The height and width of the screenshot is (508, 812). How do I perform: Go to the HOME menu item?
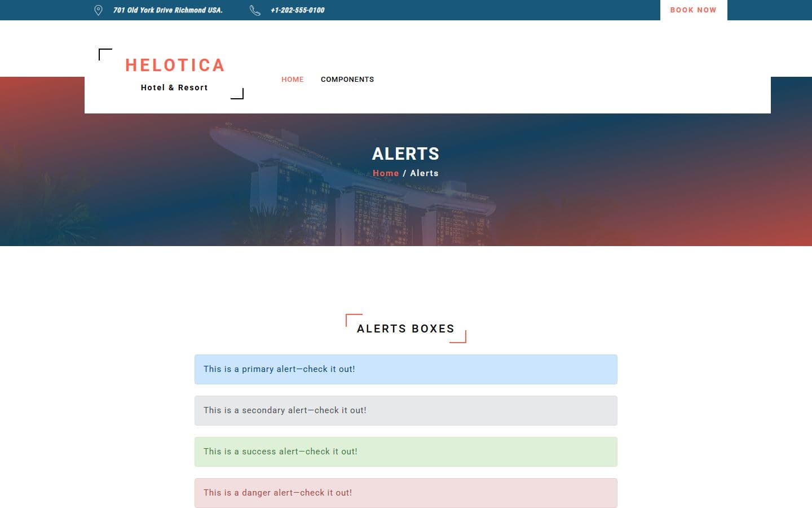(x=293, y=80)
